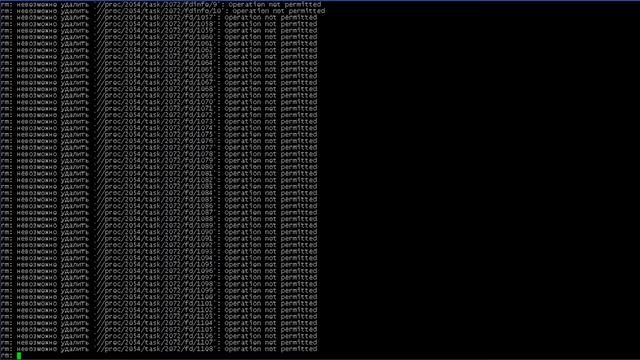Click the rm error line for fd/1101
The height and width of the screenshot is (360, 640).
tap(158, 304)
